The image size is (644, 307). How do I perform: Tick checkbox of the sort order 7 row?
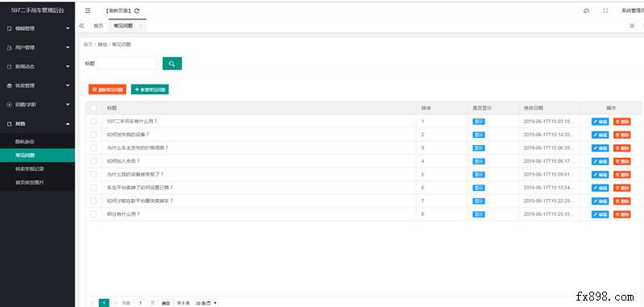[x=93, y=201]
